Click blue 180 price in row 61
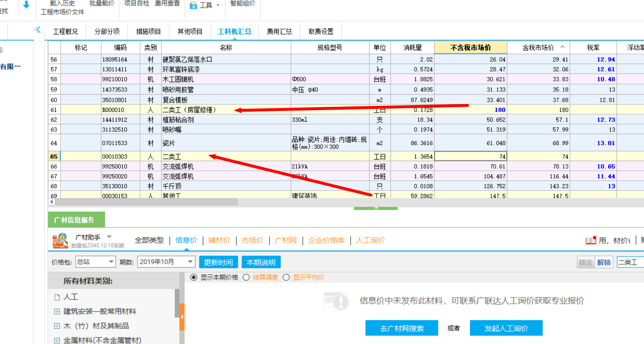 [500, 110]
